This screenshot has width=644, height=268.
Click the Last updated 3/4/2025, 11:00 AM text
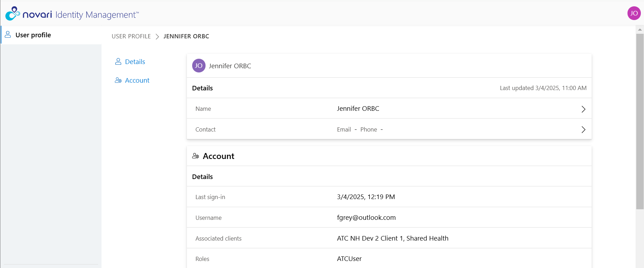pyautogui.click(x=543, y=88)
